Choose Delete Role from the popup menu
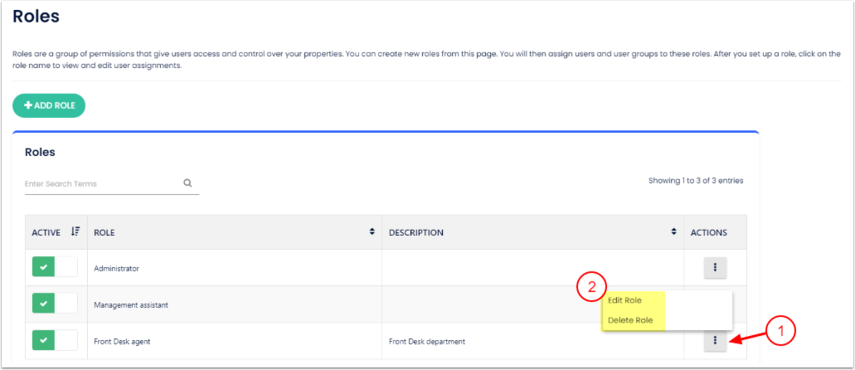This screenshot has height=370, width=855. point(630,320)
